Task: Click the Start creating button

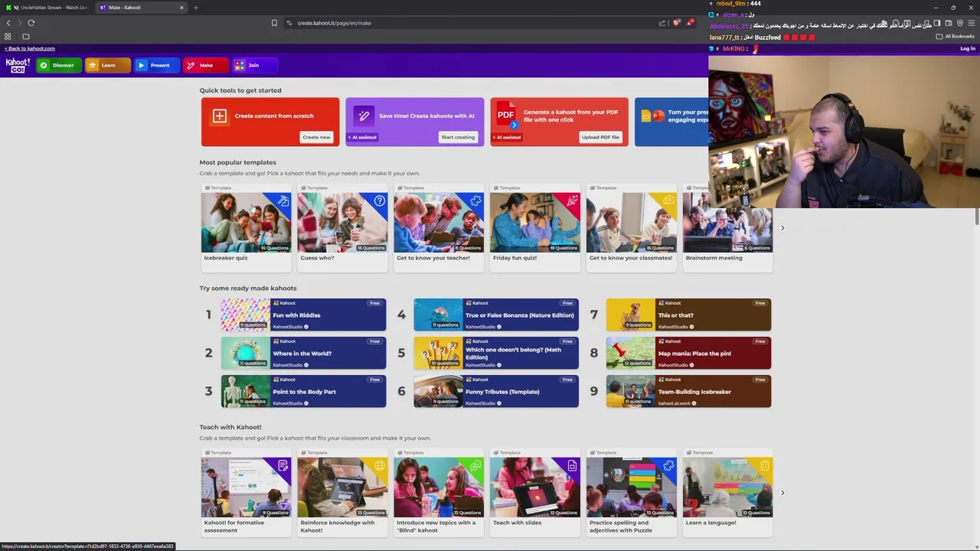Action: point(458,137)
